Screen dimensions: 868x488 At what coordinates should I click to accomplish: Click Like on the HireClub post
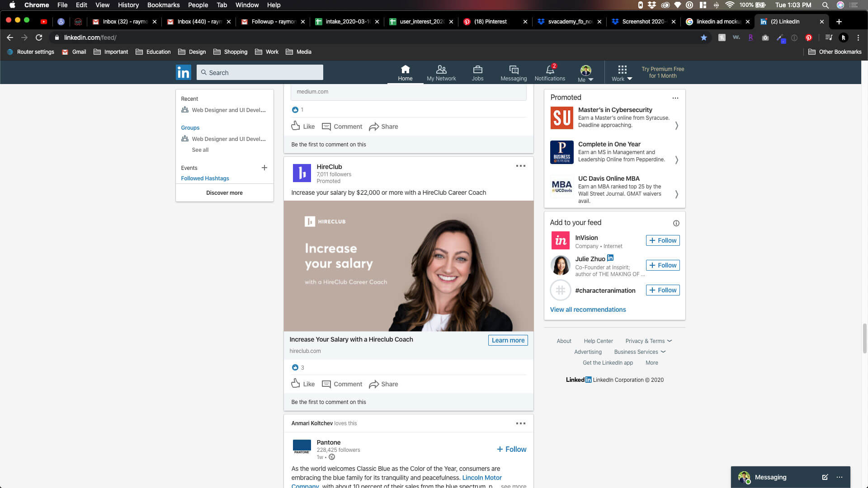303,384
